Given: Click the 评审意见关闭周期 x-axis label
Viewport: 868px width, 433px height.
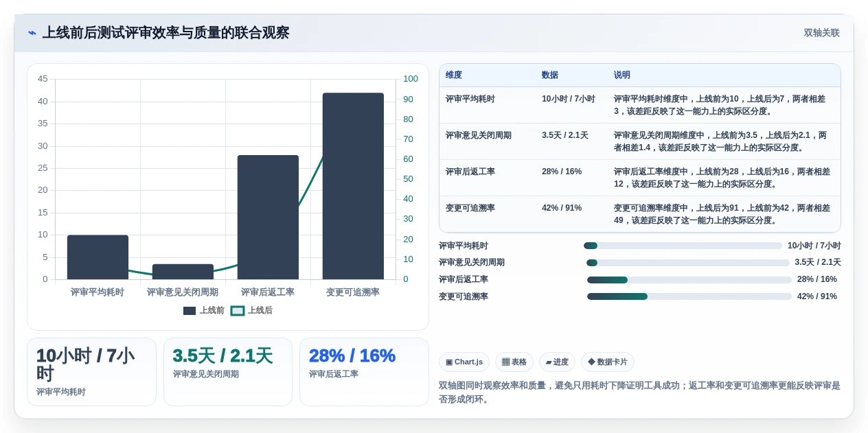Looking at the screenshot, I should pos(183,292).
